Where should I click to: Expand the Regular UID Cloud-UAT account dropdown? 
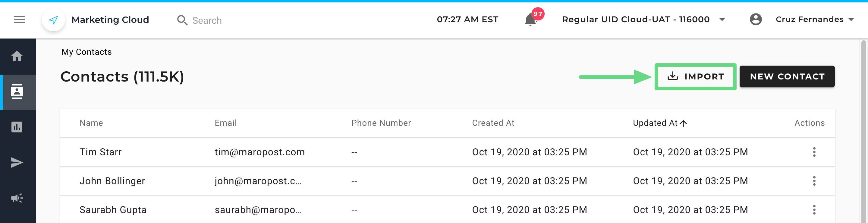tap(722, 20)
